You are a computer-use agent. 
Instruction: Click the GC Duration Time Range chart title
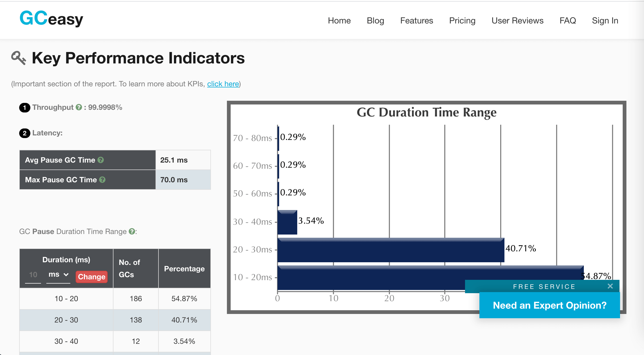point(426,112)
